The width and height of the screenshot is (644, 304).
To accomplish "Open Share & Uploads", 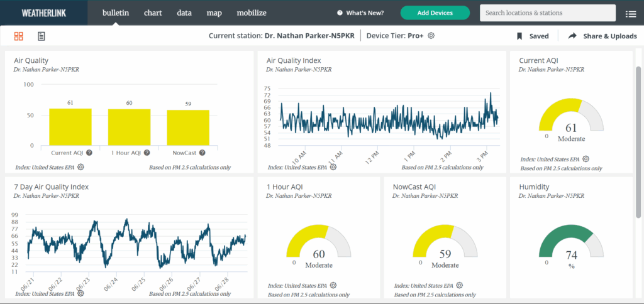I will (602, 36).
